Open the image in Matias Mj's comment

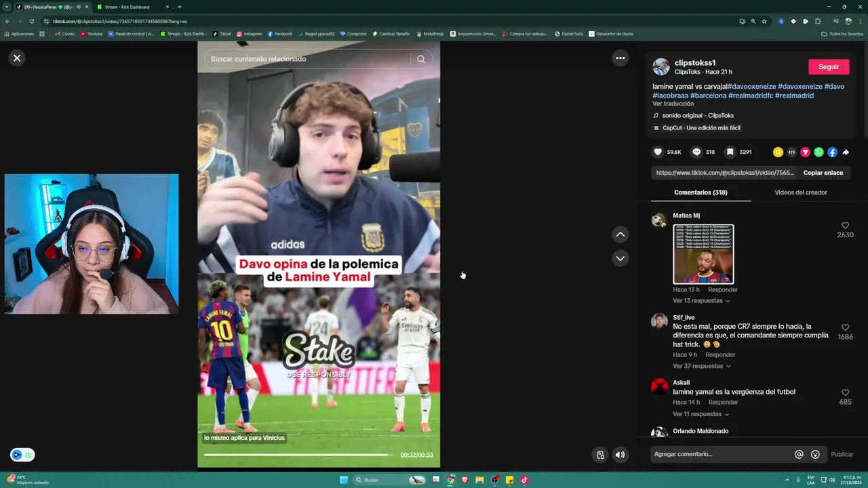pos(703,253)
